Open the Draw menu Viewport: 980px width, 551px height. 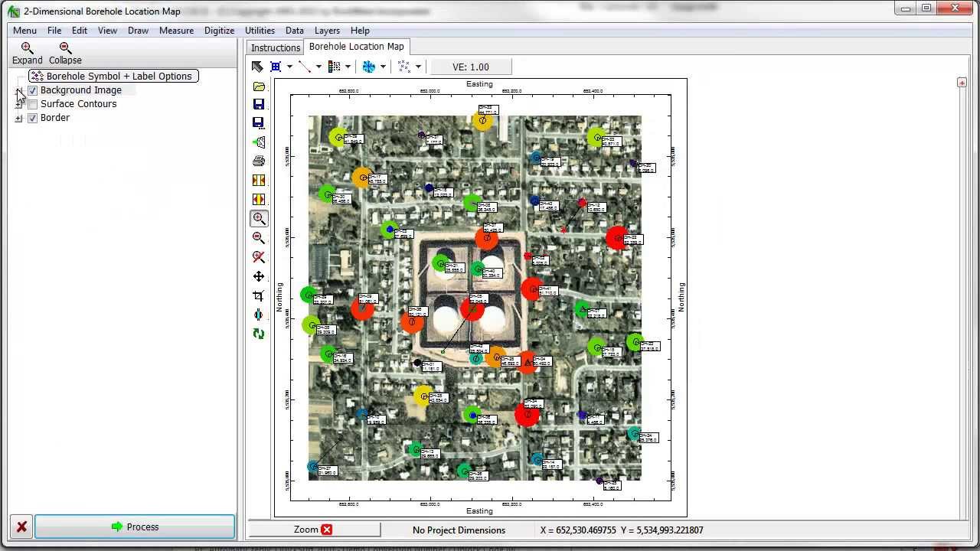tap(139, 31)
